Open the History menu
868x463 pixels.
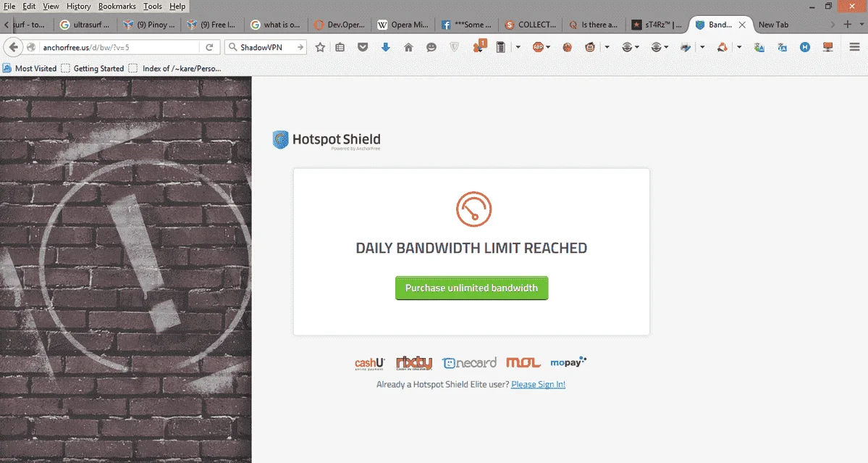[79, 6]
